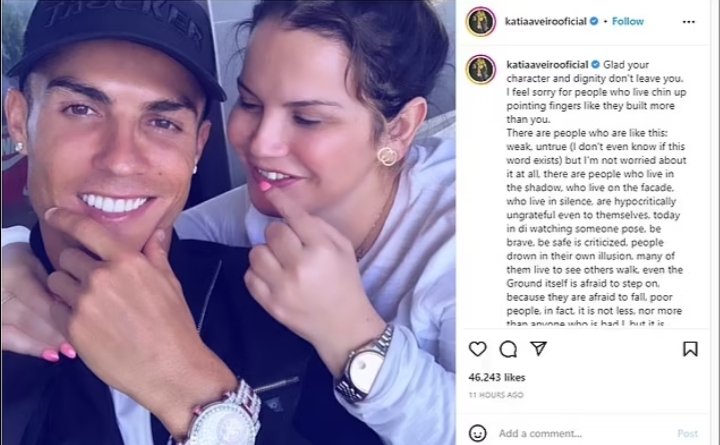Click header profile avatar of katiaaveirooficial
Image resolution: width=720 pixels, height=445 pixels.
click(x=481, y=22)
